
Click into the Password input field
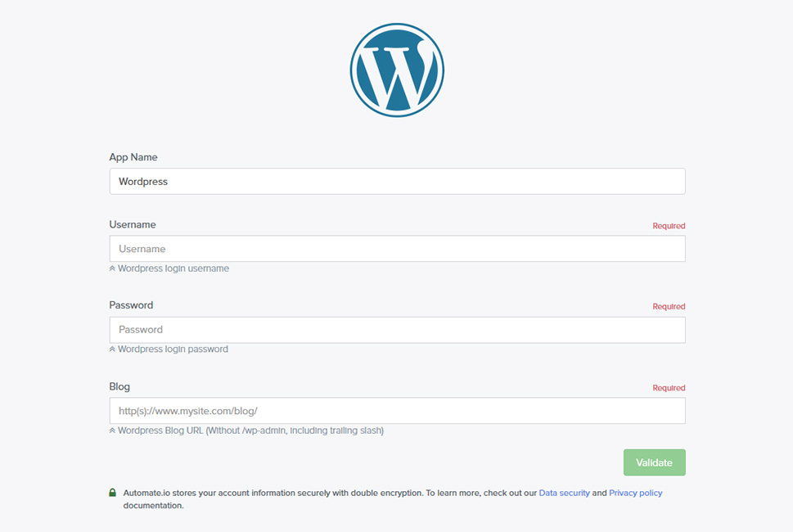click(x=397, y=330)
